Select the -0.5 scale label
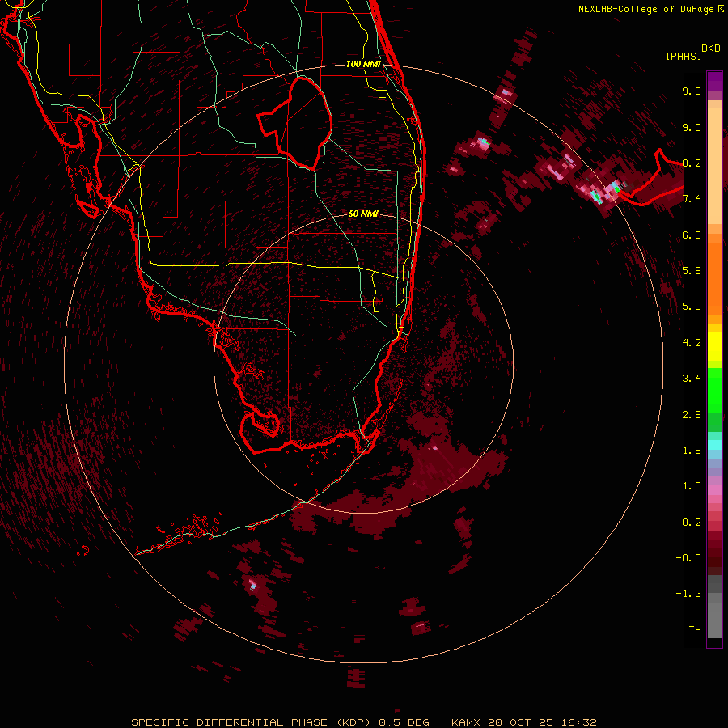 688,558
